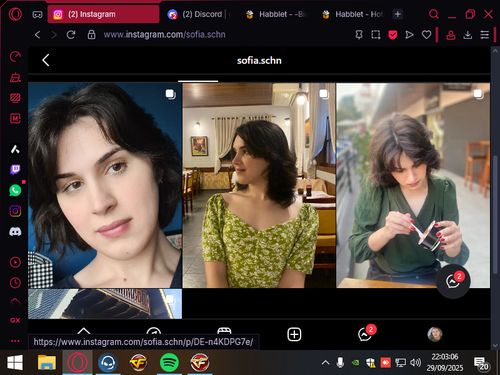The width and height of the screenshot is (500, 375).
Task: Switch to the Instagram browser tab
Action: point(103,14)
